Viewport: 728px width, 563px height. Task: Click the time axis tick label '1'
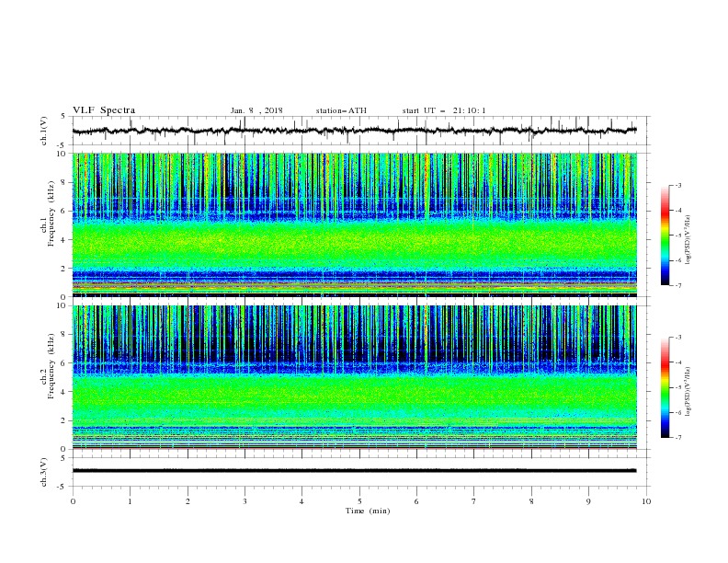click(x=130, y=501)
